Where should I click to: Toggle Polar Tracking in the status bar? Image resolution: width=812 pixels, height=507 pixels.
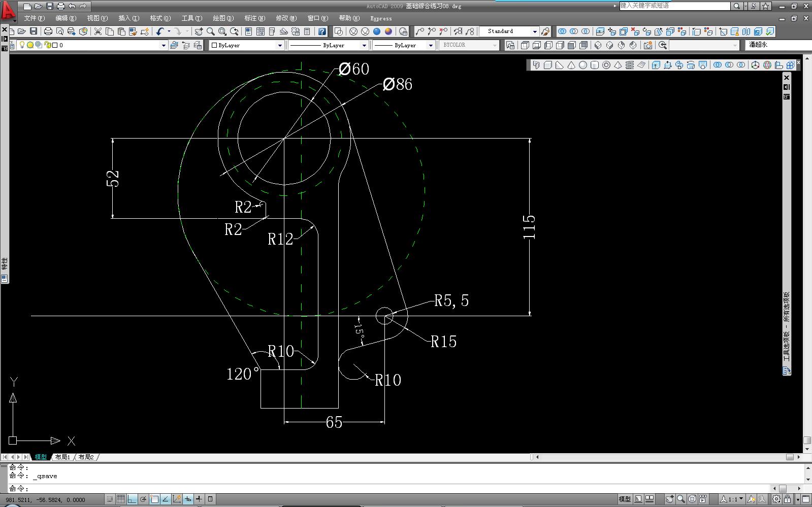tap(143, 499)
